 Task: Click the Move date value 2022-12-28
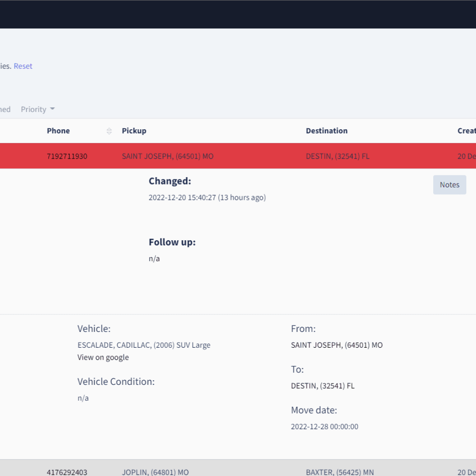point(324,426)
